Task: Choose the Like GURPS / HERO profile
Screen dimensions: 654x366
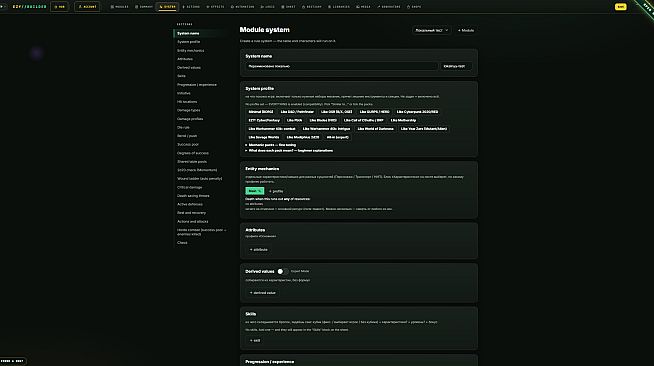Action: point(374,112)
